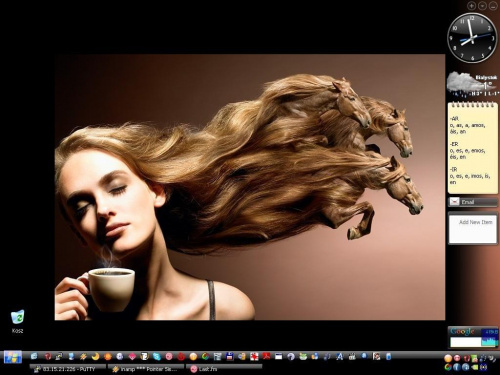Open the Internet Explorer quick launch icon
This screenshot has height=375, width=500.
point(34,356)
